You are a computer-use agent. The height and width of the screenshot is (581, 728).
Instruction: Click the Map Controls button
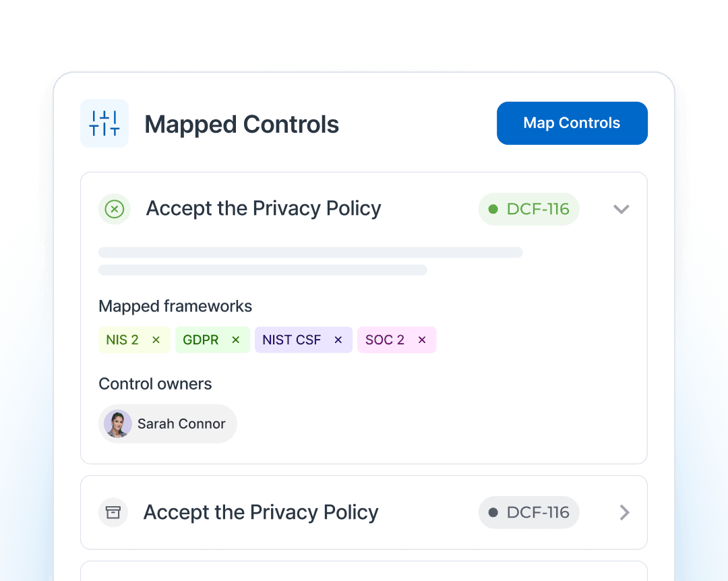(x=572, y=123)
